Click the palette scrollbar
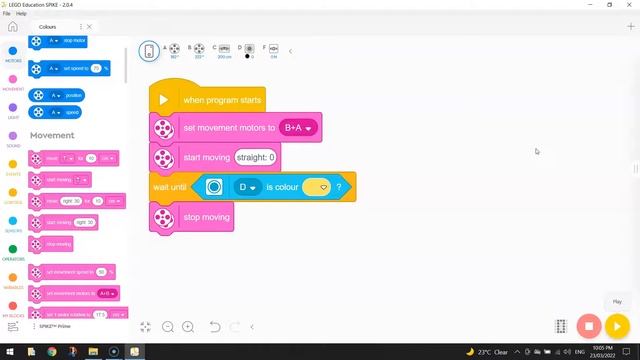Image resolution: width=640 pixels, height=360 pixels. pyautogui.click(x=126, y=66)
